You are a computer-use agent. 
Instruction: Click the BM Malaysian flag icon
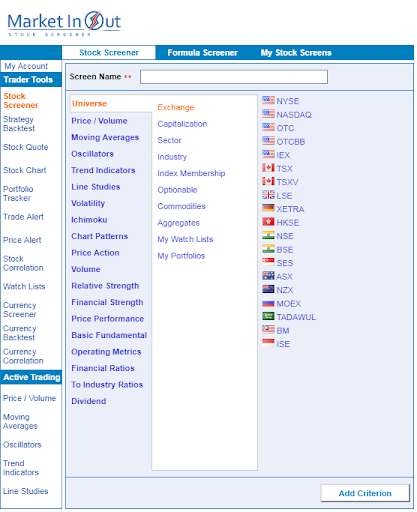268,330
